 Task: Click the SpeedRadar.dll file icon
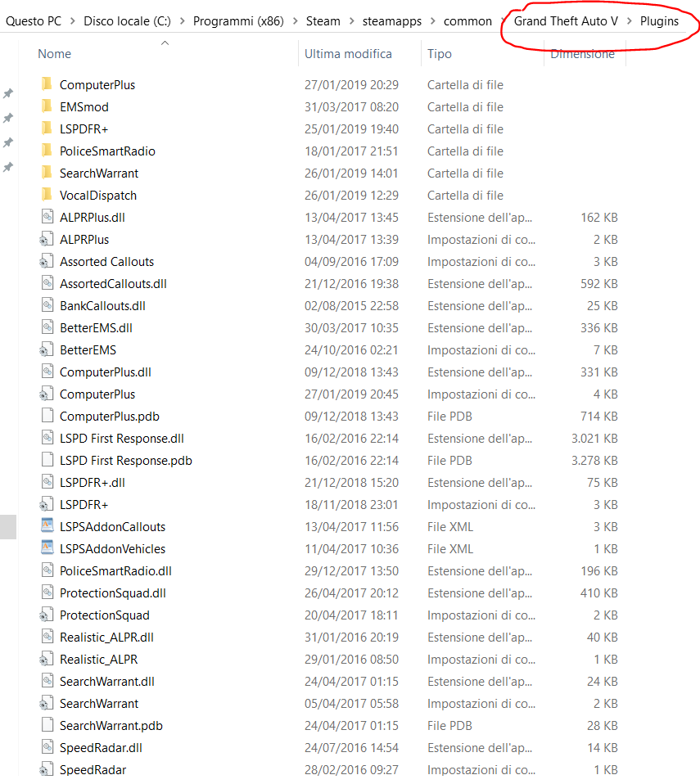coord(47,747)
